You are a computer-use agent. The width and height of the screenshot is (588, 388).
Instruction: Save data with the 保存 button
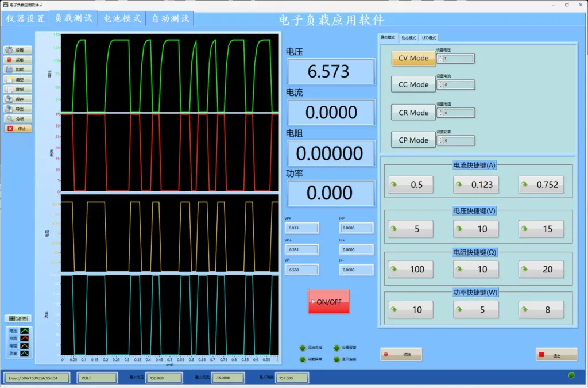click(18, 99)
